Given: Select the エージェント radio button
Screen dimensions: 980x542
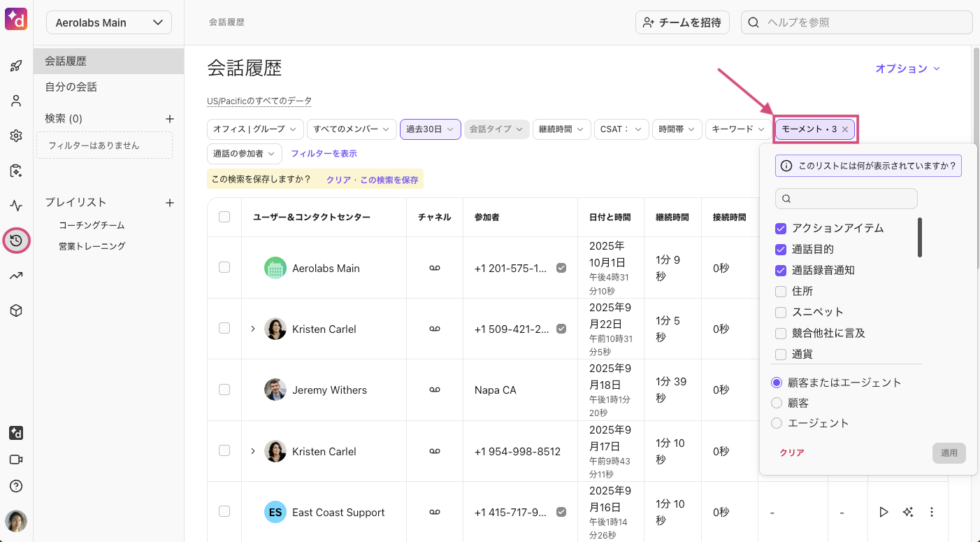Looking at the screenshot, I should pos(776,423).
